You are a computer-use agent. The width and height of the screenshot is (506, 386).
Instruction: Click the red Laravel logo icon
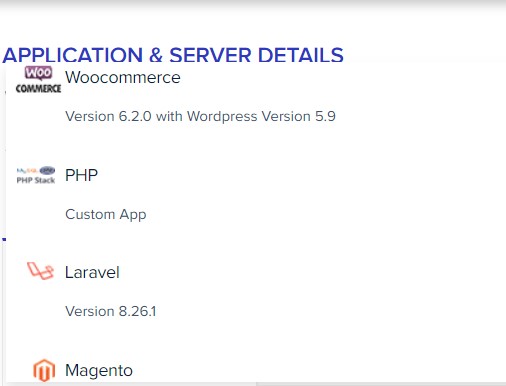point(40,271)
